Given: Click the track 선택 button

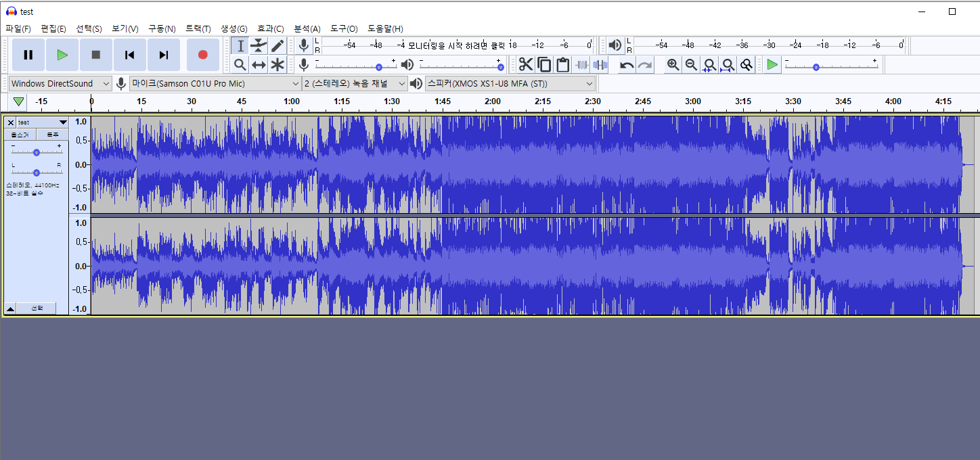Looking at the screenshot, I should point(37,308).
